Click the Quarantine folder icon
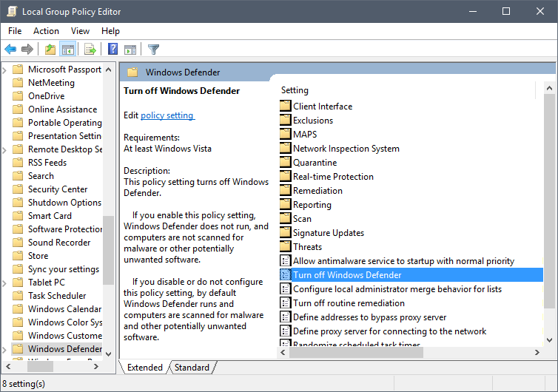The height and width of the screenshot is (392, 558). pos(286,162)
